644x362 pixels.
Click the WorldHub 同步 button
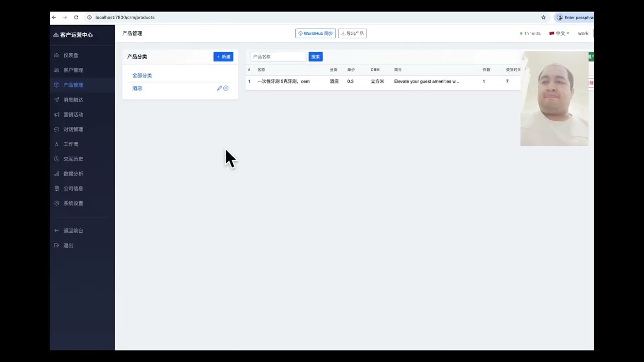(315, 34)
